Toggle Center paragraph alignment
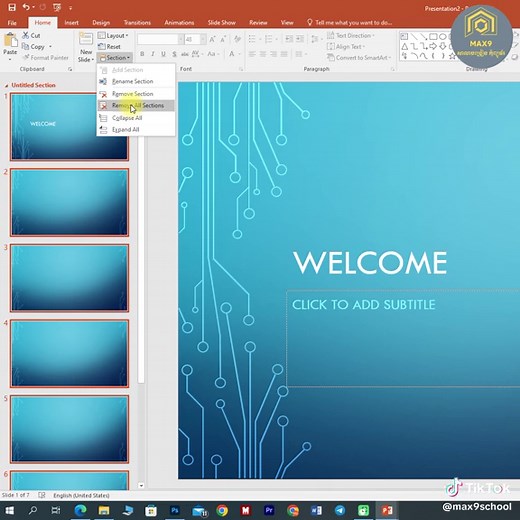520x520 pixels. coord(263,54)
